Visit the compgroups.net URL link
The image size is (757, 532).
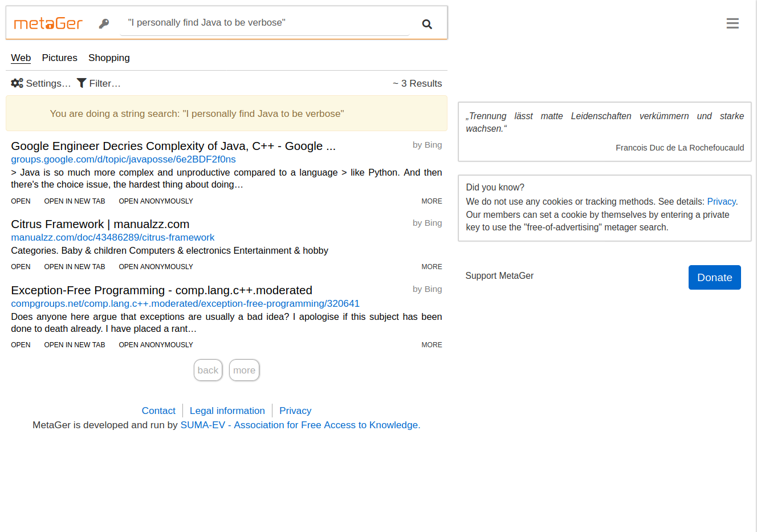[185, 303]
